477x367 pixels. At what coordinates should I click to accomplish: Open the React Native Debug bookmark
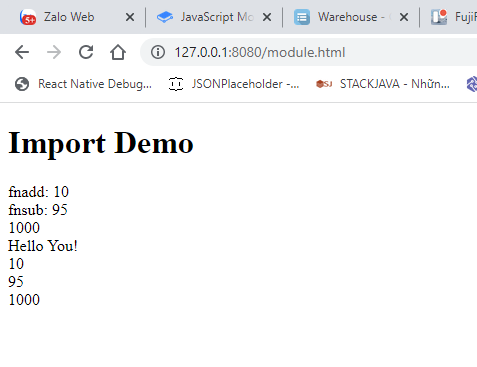pos(83,84)
